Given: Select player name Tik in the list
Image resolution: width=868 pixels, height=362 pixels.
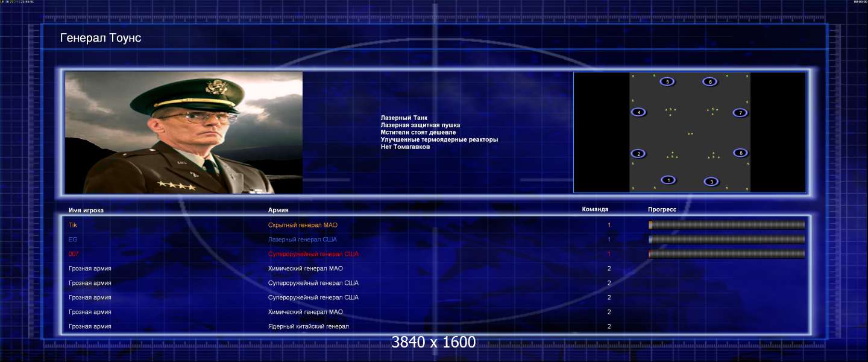Looking at the screenshot, I should click(x=73, y=225).
